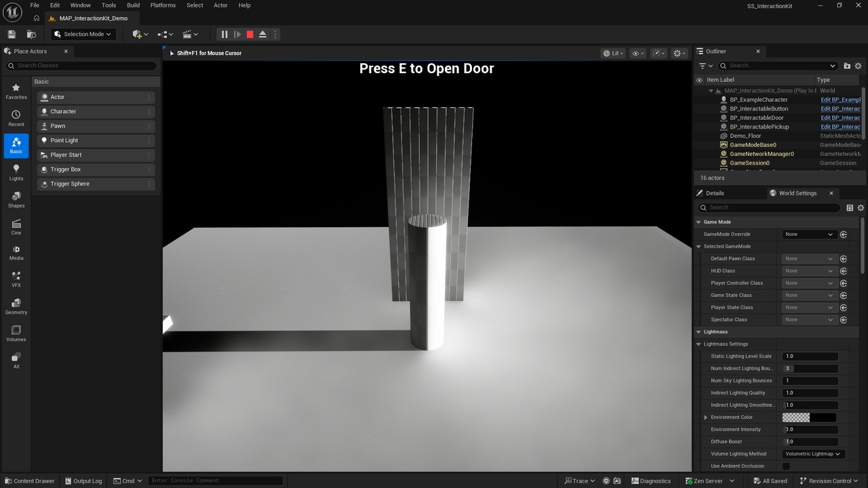Switch to the Details tab

(715, 193)
